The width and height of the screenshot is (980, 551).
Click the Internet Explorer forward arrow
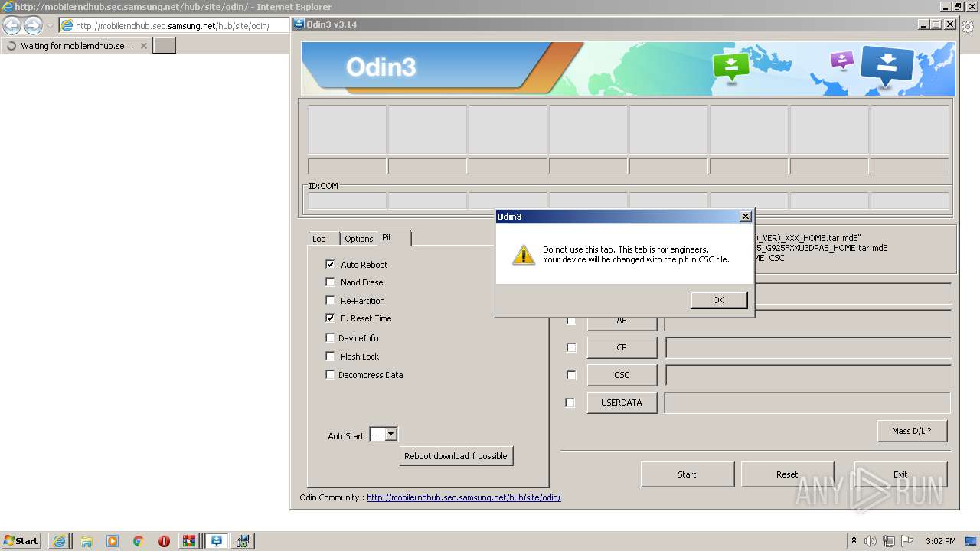pyautogui.click(x=33, y=25)
